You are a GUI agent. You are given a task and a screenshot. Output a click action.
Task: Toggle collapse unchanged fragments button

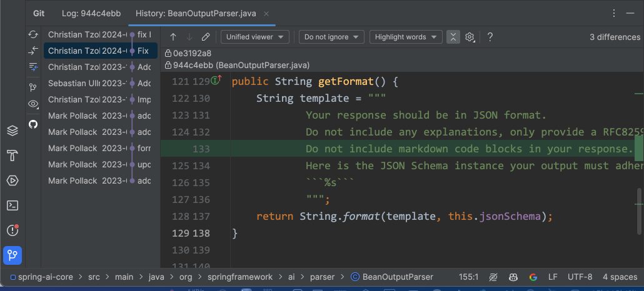453,37
